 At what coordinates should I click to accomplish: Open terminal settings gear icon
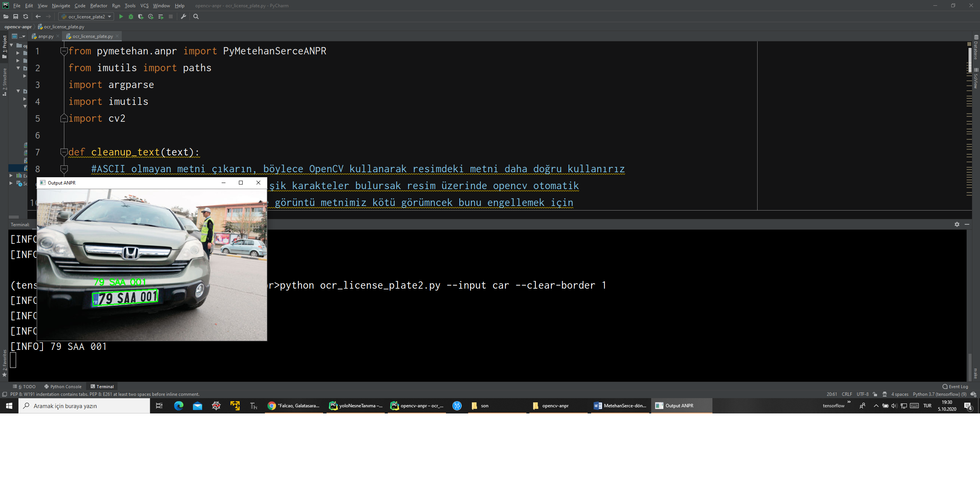click(957, 224)
